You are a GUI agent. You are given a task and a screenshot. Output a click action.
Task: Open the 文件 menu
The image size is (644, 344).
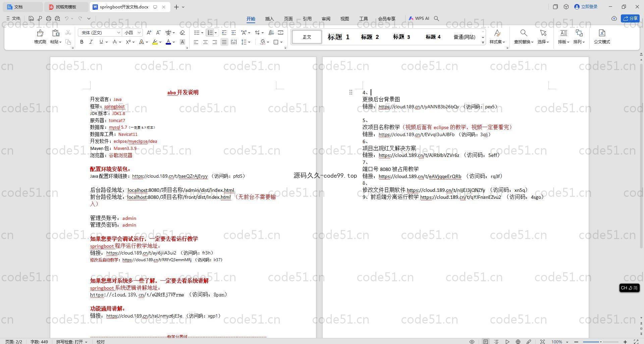(13, 18)
